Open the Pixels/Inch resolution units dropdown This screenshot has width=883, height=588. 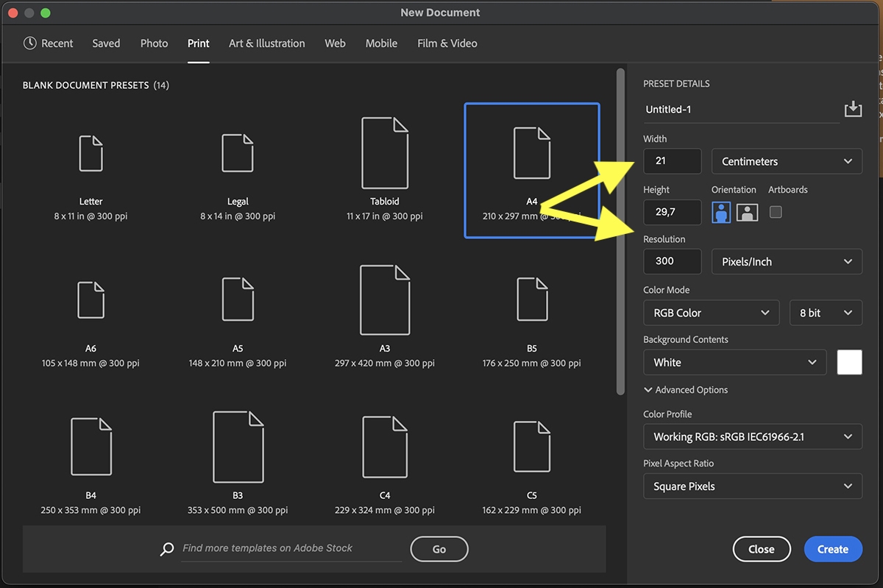point(787,261)
